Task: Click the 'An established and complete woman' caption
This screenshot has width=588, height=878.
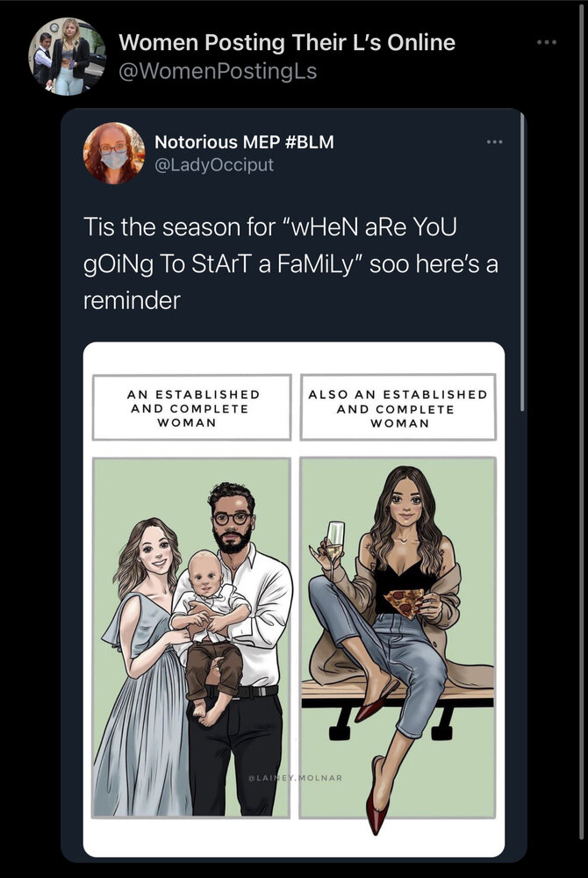Action: pos(192,407)
